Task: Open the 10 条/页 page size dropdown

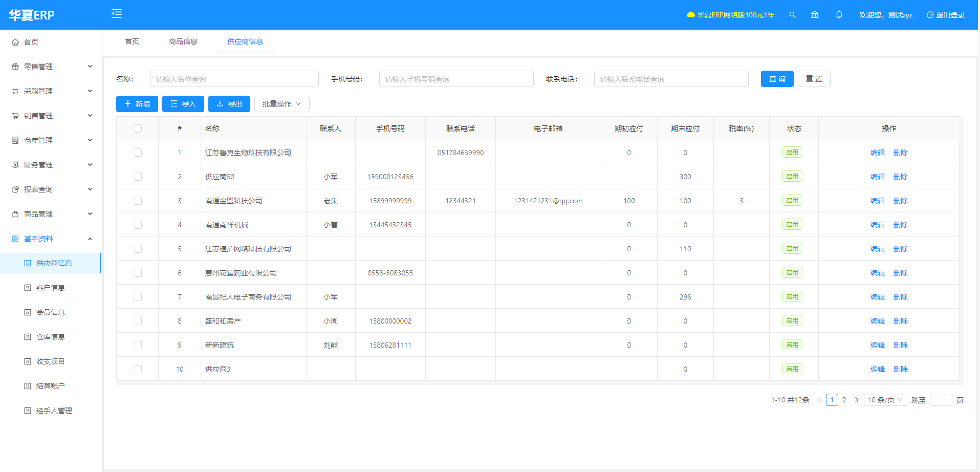Action: pyautogui.click(x=885, y=400)
